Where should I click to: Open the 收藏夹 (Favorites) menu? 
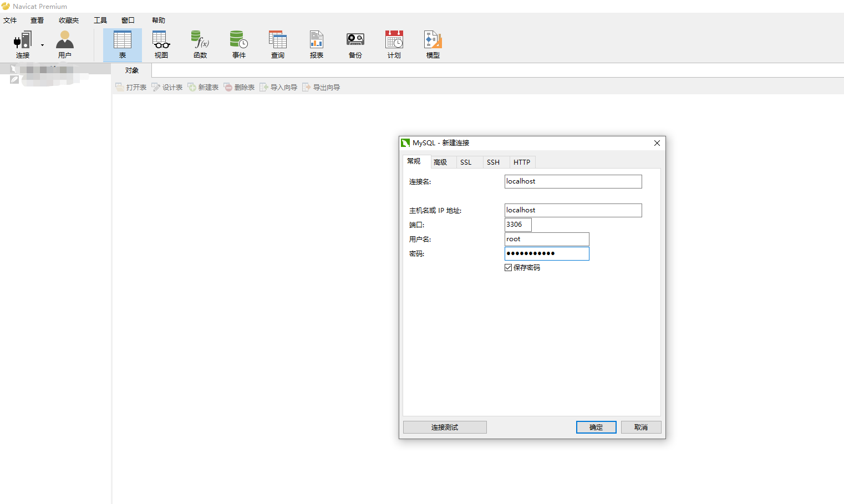69,21
